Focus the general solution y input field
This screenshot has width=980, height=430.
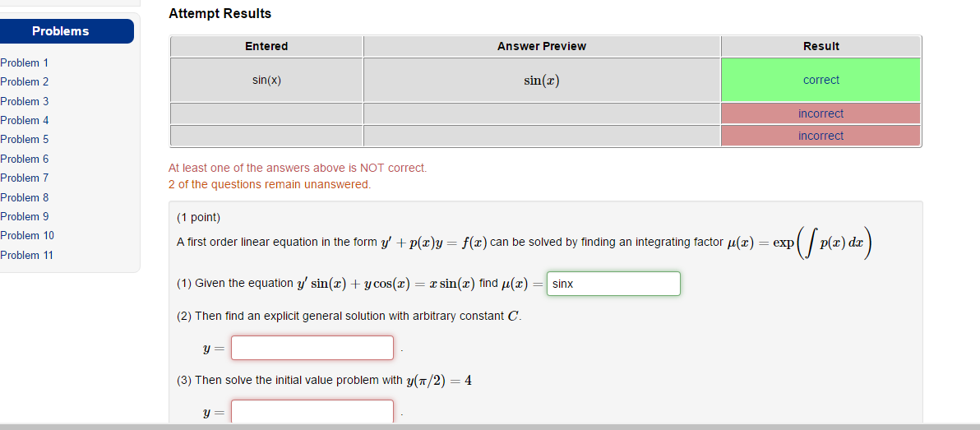[312, 348]
